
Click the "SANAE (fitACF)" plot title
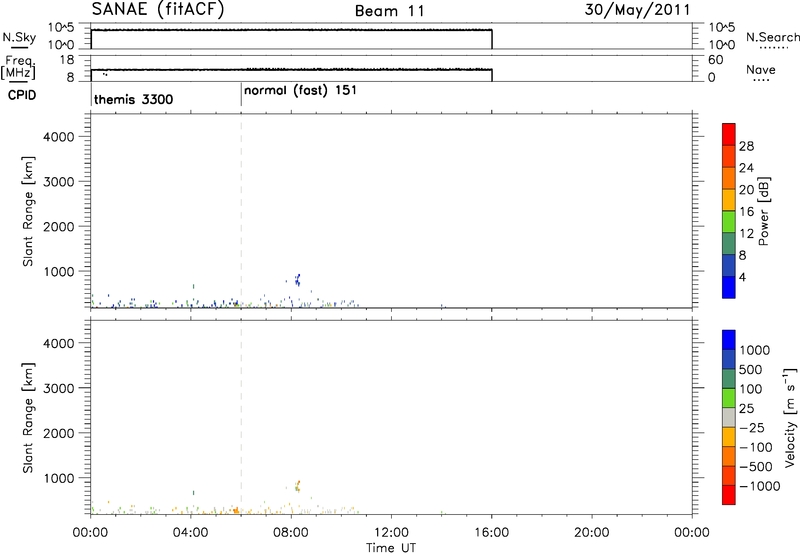tap(158, 9)
